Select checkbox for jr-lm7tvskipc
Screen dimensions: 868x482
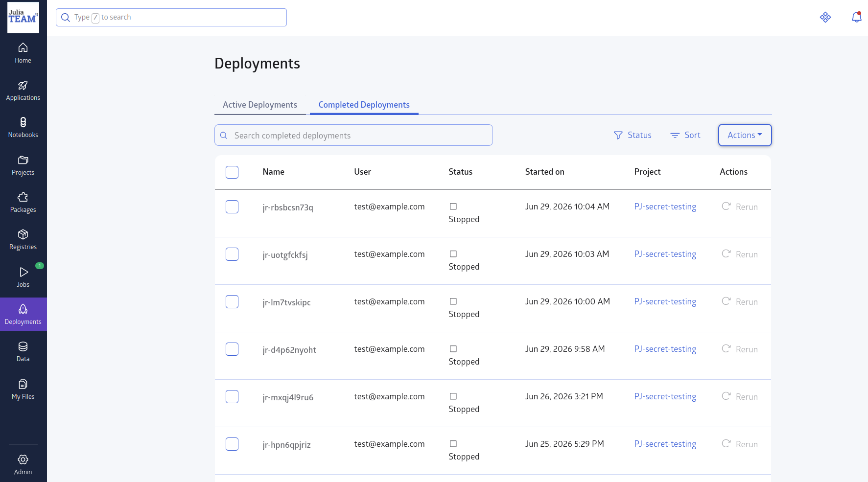tap(232, 301)
